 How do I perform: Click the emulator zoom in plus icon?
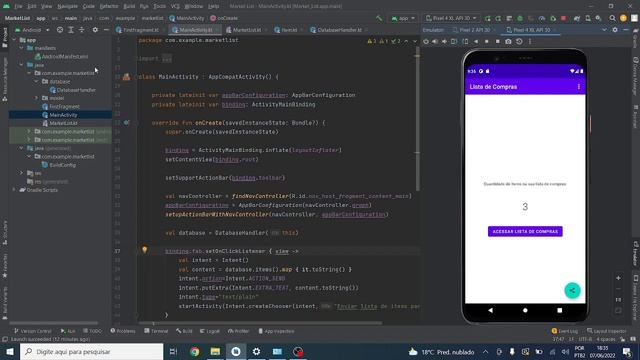[618, 278]
